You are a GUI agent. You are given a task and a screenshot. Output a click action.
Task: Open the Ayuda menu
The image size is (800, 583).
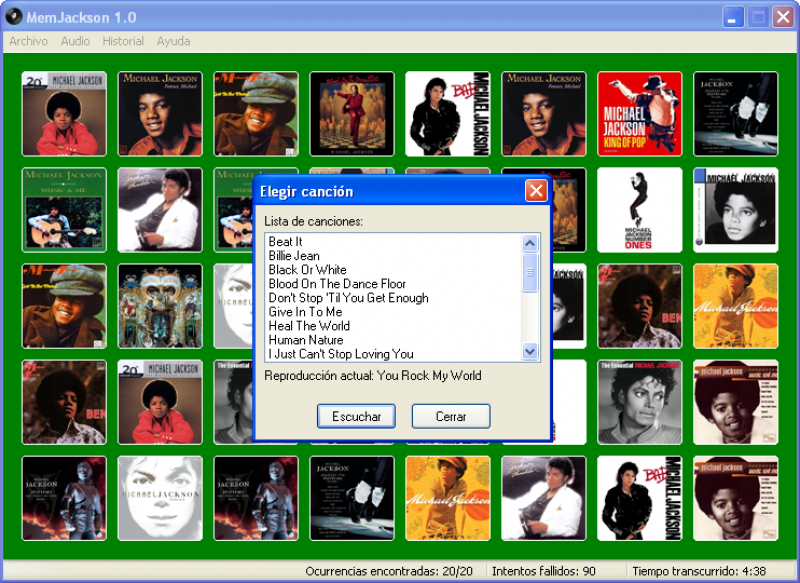coord(173,41)
